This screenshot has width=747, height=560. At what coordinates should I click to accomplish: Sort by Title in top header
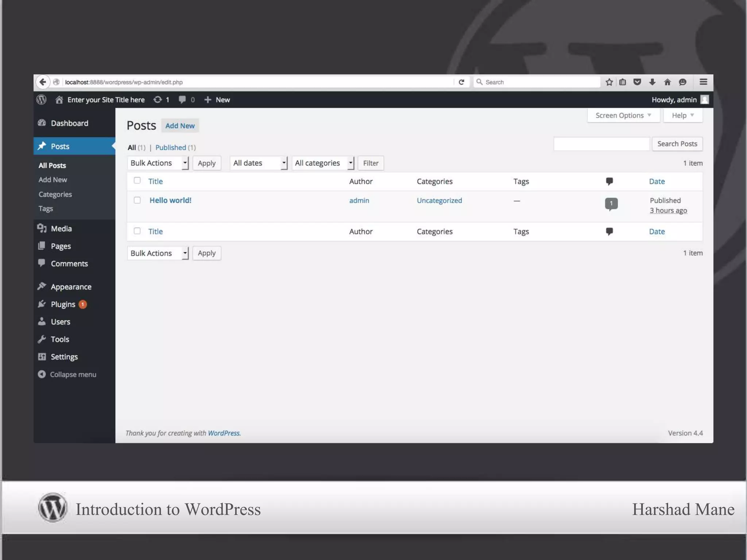155,181
